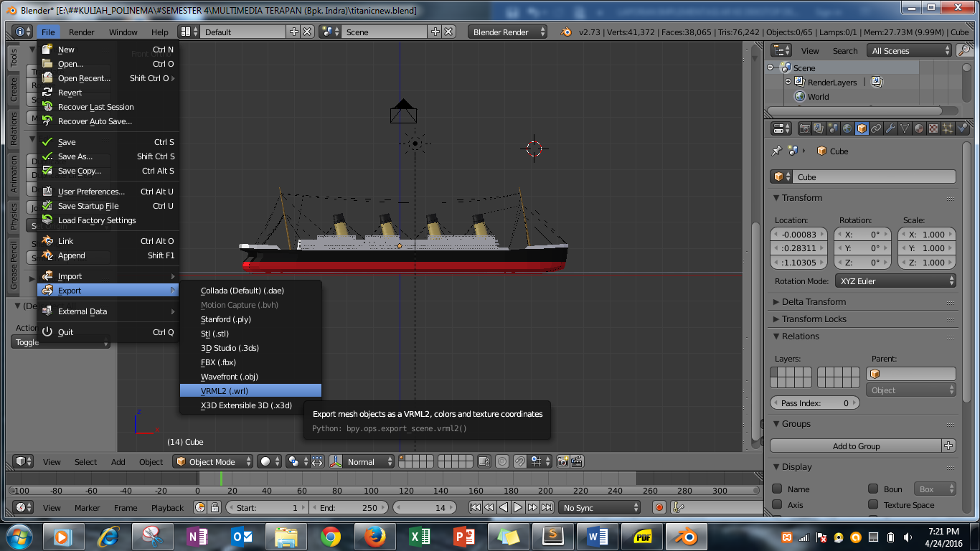Open the Render menu in top bar
The image size is (980, 551).
[x=81, y=32]
